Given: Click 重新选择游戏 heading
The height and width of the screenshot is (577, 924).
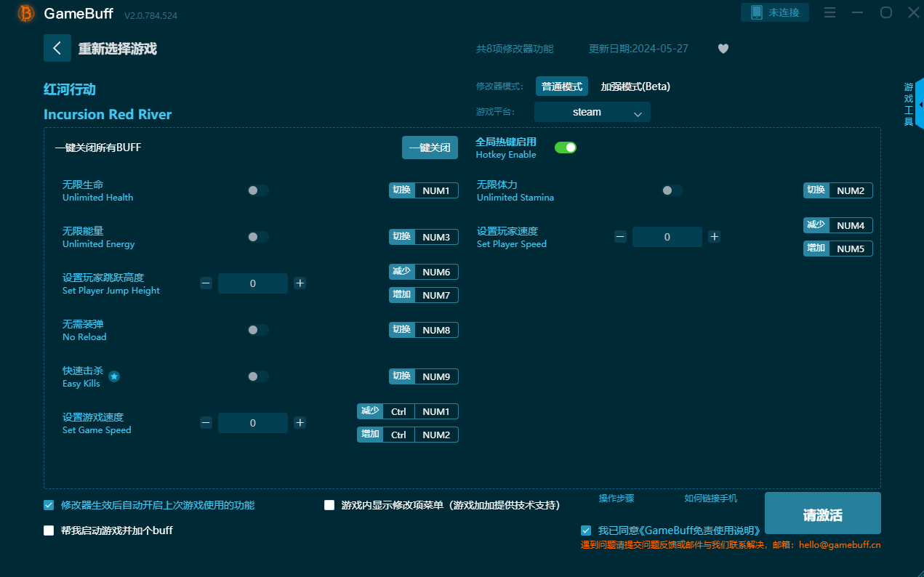Looking at the screenshot, I should 118,49.
